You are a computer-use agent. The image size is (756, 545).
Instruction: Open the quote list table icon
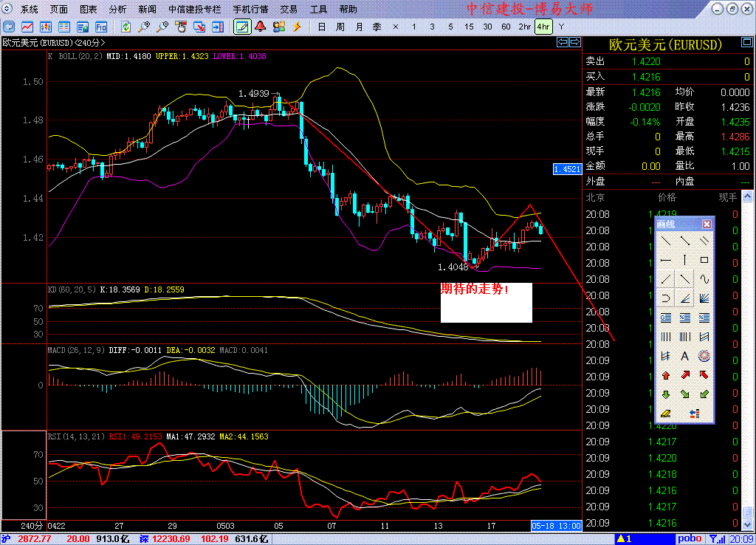(64, 27)
